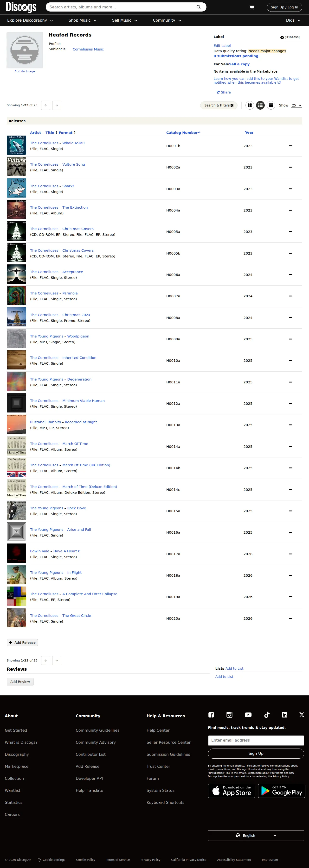Click Add Release button

[22, 643]
